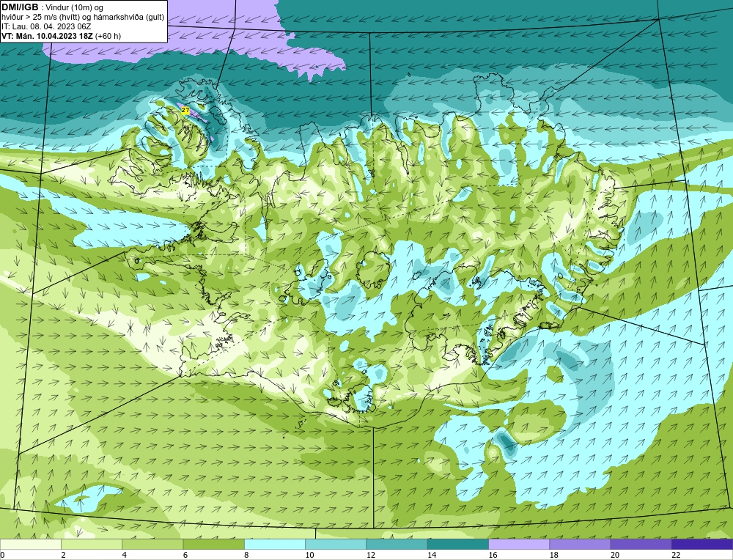Click the 'hviður > 25 m/s' description line
The width and height of the screenshot is (733, 560).
[83, 18]
